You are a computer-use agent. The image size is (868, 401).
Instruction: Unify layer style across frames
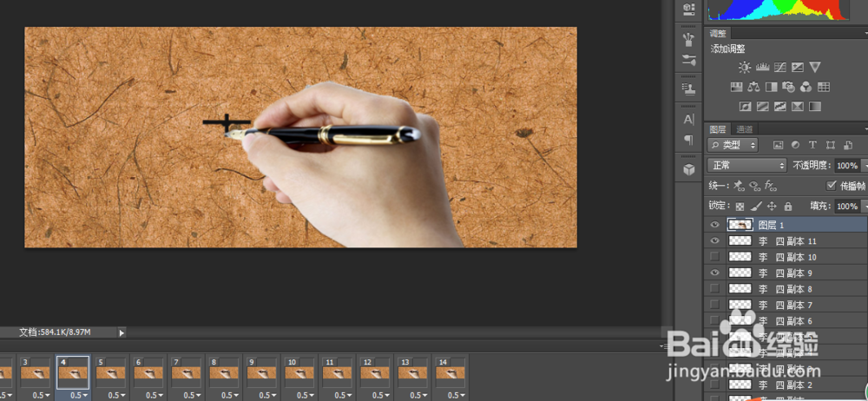[x=770, y=186]
